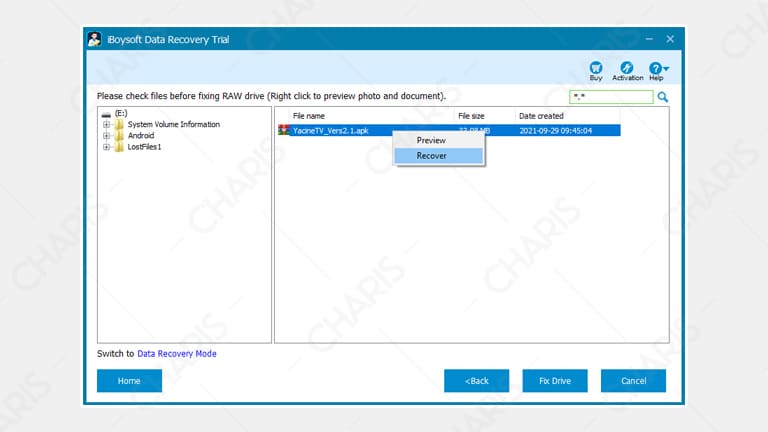Click the Buy cart icon

tap(596, 68)
